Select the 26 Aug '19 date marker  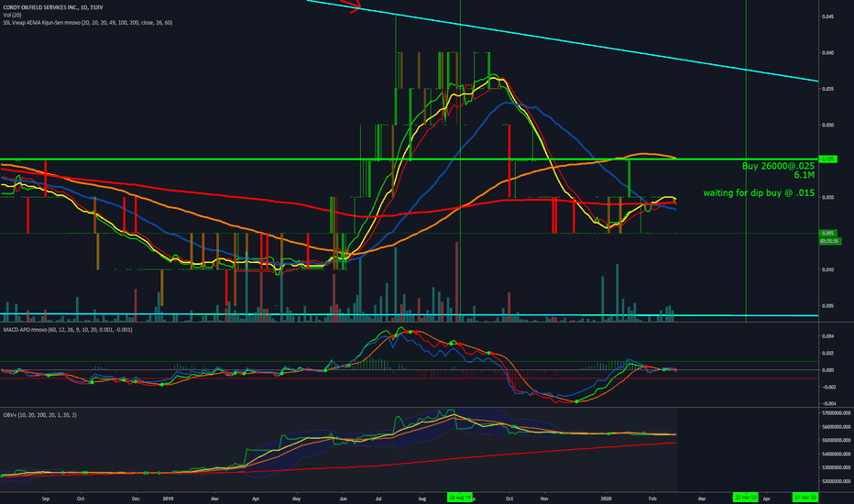(x=459, y=498)
